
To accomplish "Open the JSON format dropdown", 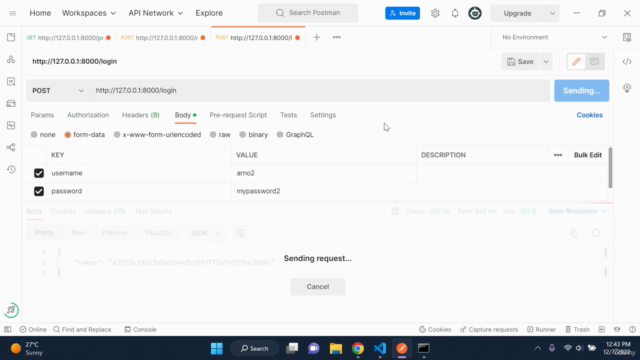I will pyautogui.click(x=205, y=233).
